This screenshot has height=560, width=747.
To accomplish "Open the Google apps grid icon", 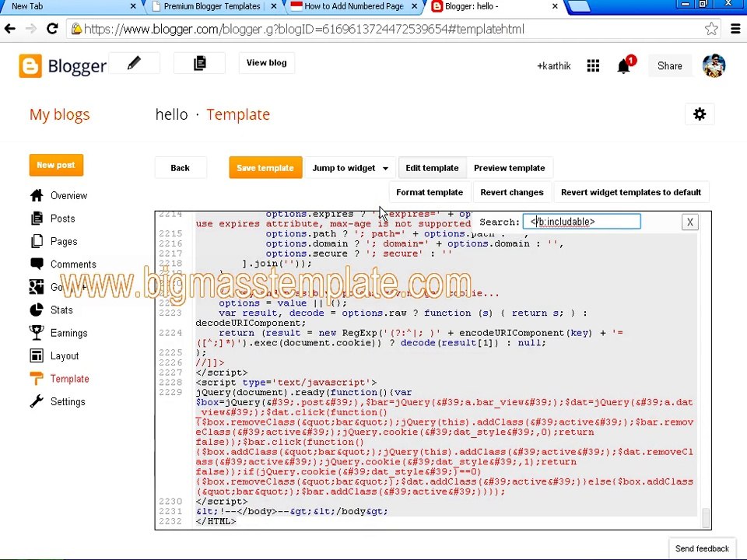I will click(x=593, y=65).
